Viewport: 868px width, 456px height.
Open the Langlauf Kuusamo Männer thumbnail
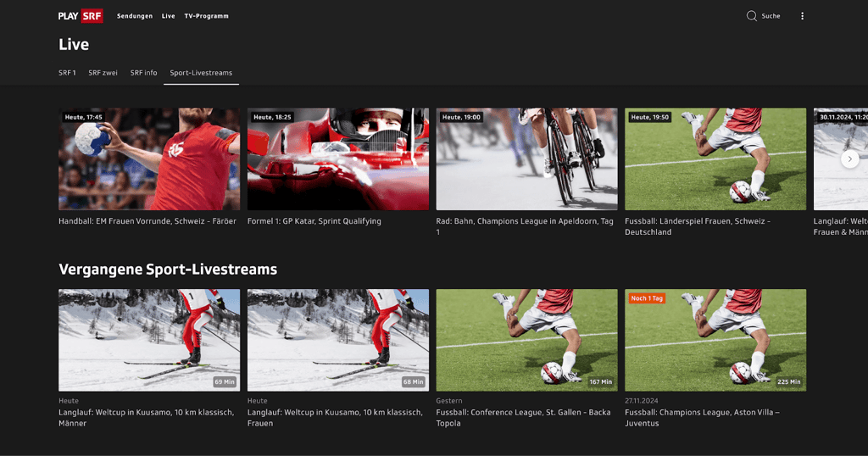149,341
